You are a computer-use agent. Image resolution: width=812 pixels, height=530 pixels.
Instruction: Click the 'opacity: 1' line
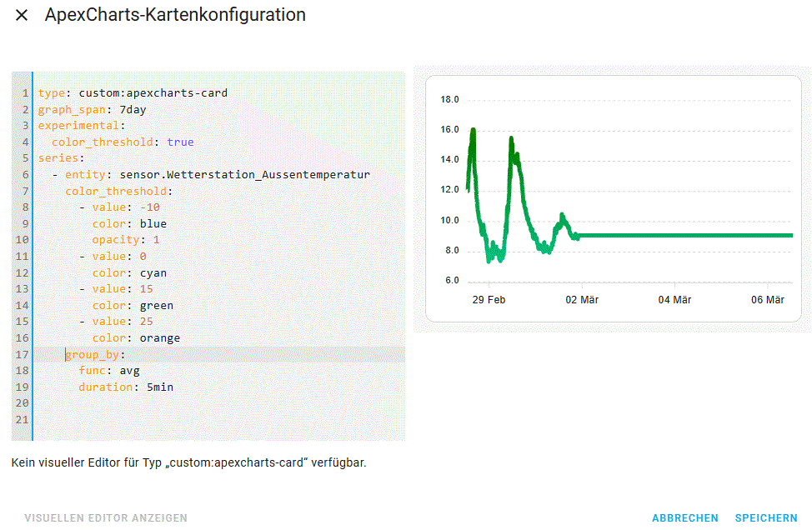click(125, 240)
